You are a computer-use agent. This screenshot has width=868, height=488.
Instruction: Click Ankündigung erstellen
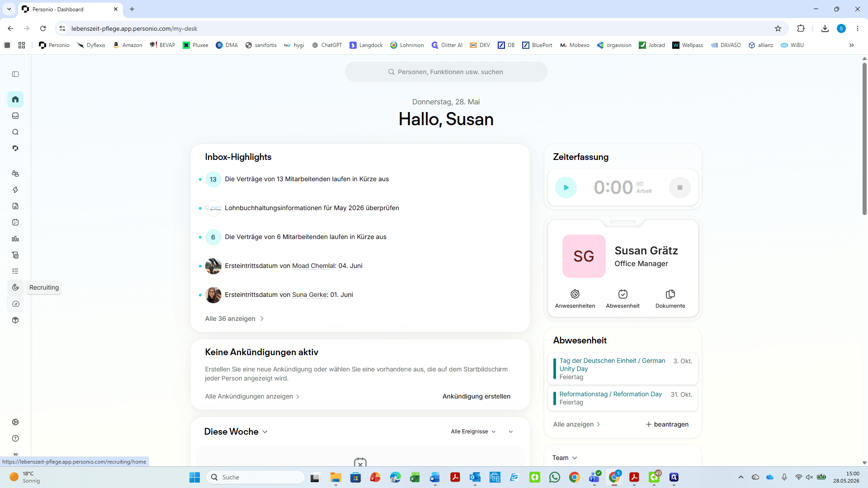(x=476, y=396)
